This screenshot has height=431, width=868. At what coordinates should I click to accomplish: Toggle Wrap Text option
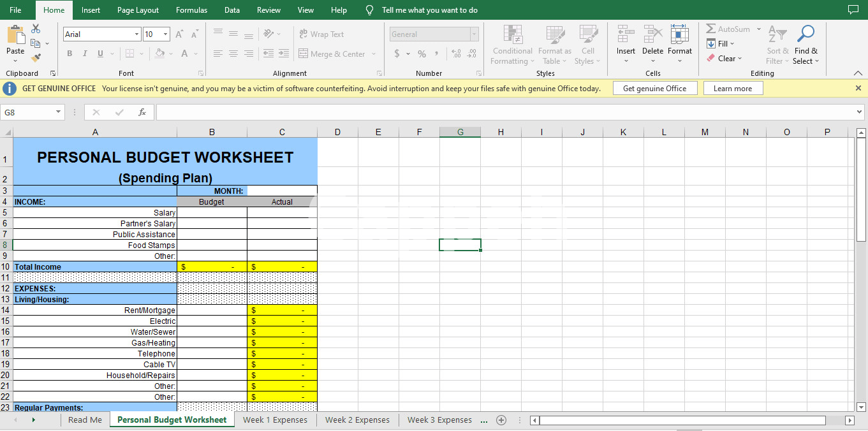(x=321, y=34)
